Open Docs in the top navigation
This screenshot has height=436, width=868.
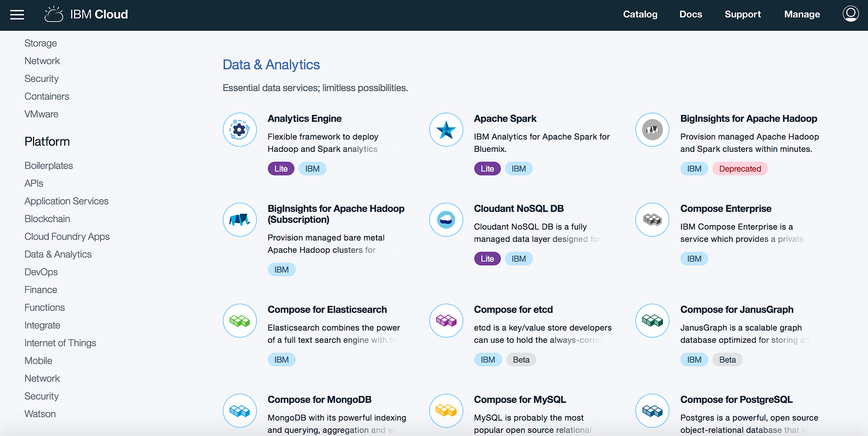691,15
